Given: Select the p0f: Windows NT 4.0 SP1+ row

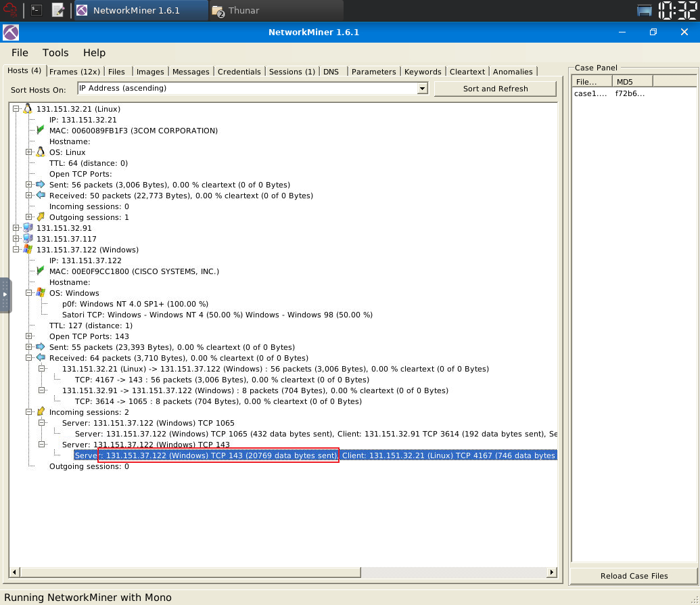Looking at the screenshot, I should coord(135,304).
